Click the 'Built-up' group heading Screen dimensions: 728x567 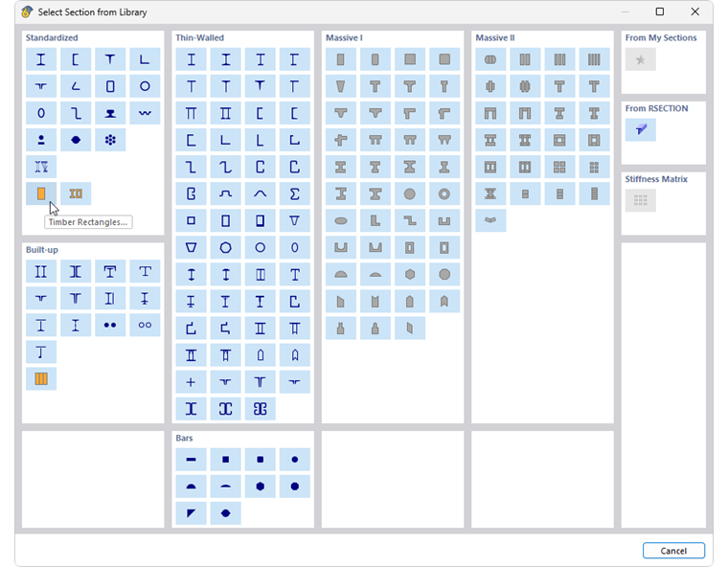(x=42, y=250)
